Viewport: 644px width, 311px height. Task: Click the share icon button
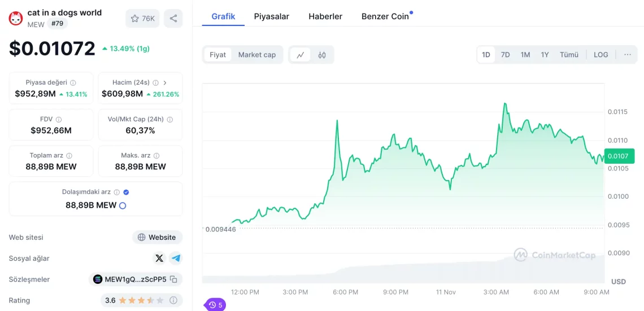[x=173, y=19]
